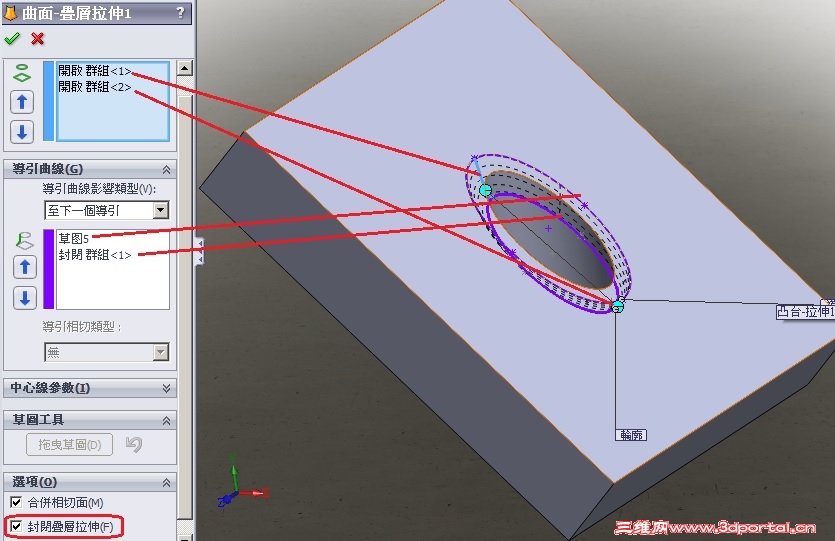
Task: Confirm the loft with the green checkmark
Action: [12, 39]
